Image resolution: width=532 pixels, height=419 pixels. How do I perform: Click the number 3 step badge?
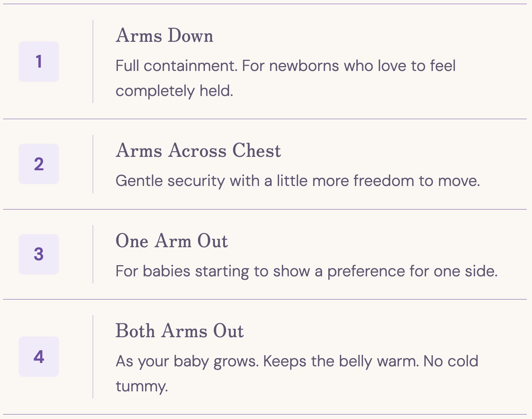(39, 254)
